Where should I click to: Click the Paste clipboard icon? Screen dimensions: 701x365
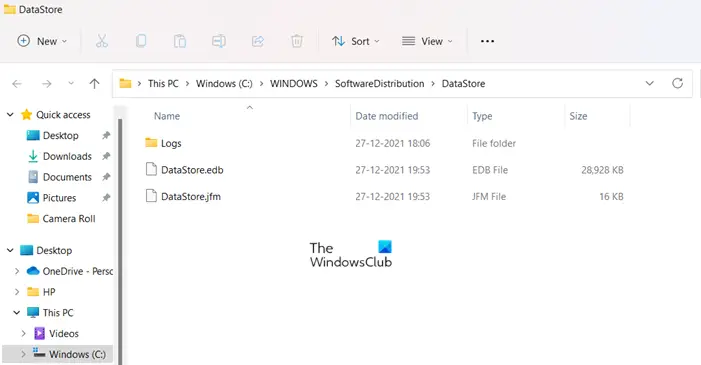[180, 41]
